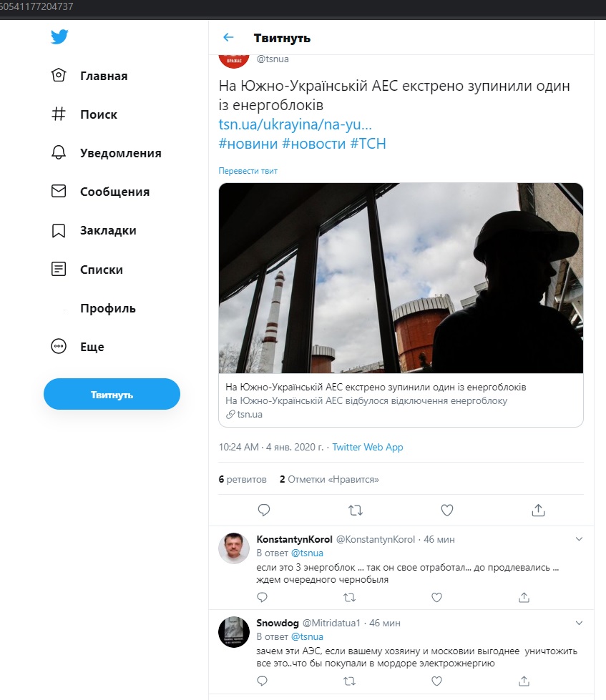Like the main tsnua tweet
The image size is (606, 700).
[x=447, y=510]
